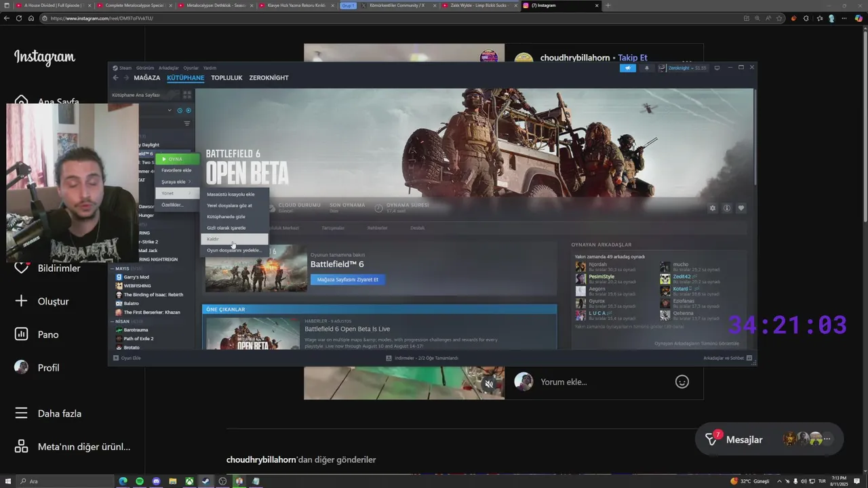
Task: Select The Binding of Isaac: Rebirth
Action: click(x=153, y=295)
